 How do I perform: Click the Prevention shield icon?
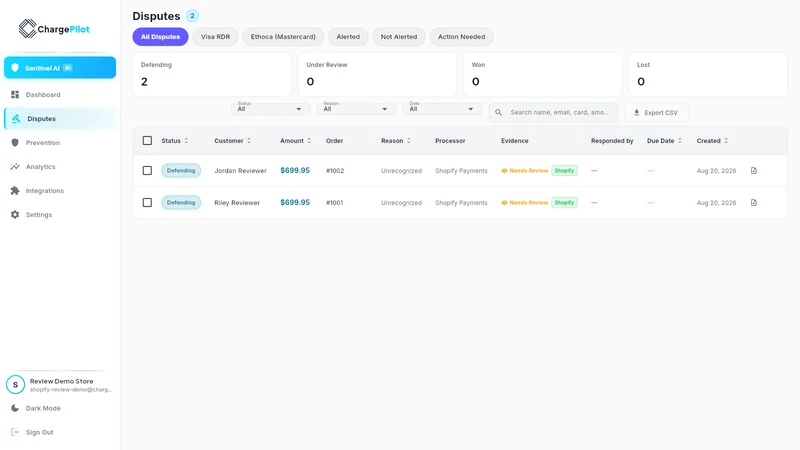point(15,142)
